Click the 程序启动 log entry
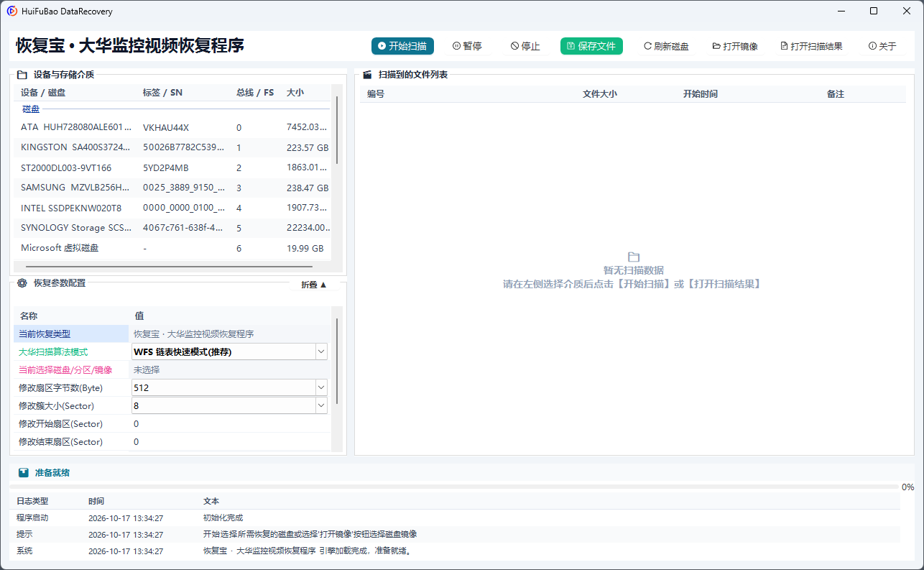This screenshot has height=570, width=924. tap(455, 518)
